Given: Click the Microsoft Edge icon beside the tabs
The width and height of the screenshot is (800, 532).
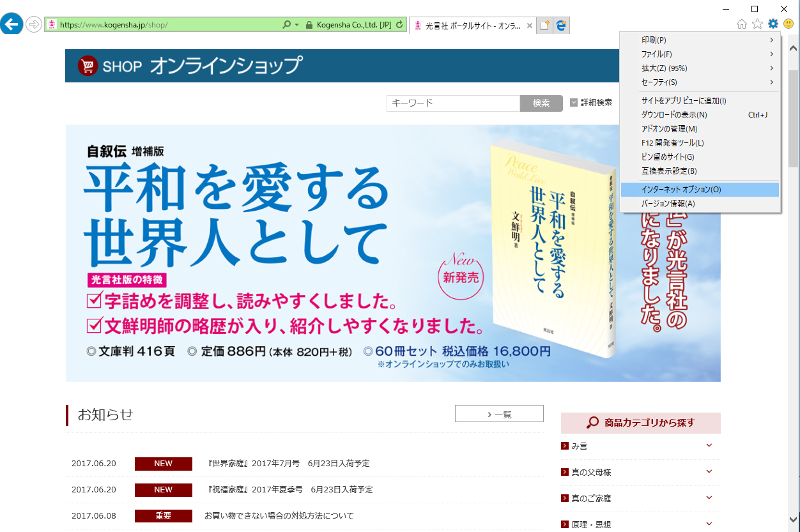Looking at the screenshot, I should [x=561, y=26].
